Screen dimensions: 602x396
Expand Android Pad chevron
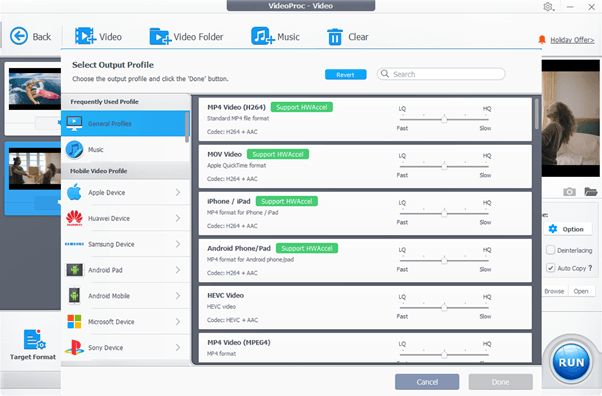tap(178, 270)
